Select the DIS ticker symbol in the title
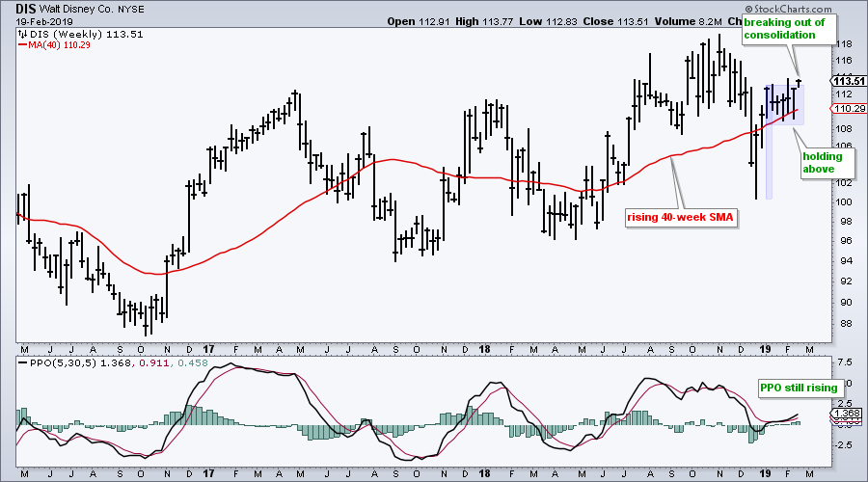 [x=24, y=10]
